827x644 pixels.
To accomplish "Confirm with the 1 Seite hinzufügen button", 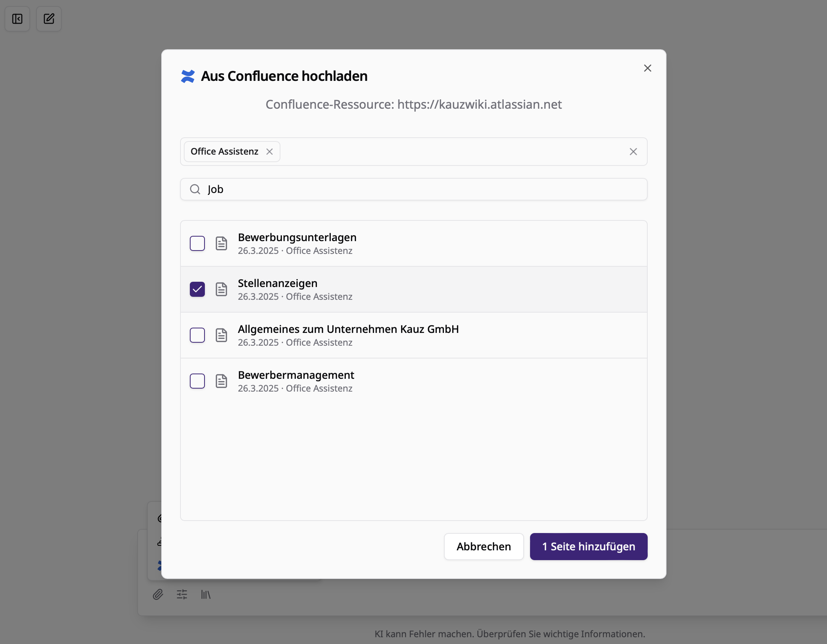I will coord(588,546).
